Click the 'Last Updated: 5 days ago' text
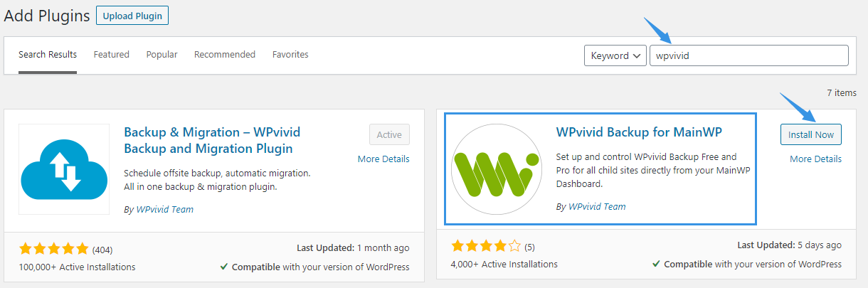 pyautogui.click(x=790, y=245)
